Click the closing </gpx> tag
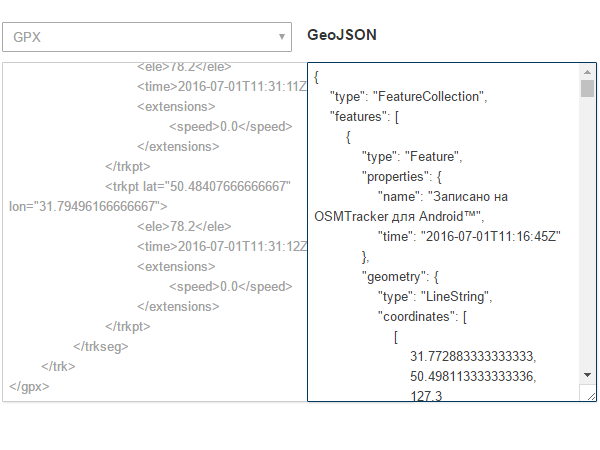This screenshot has height=450, width=600. pyautogui.click(x=29, y=386)
